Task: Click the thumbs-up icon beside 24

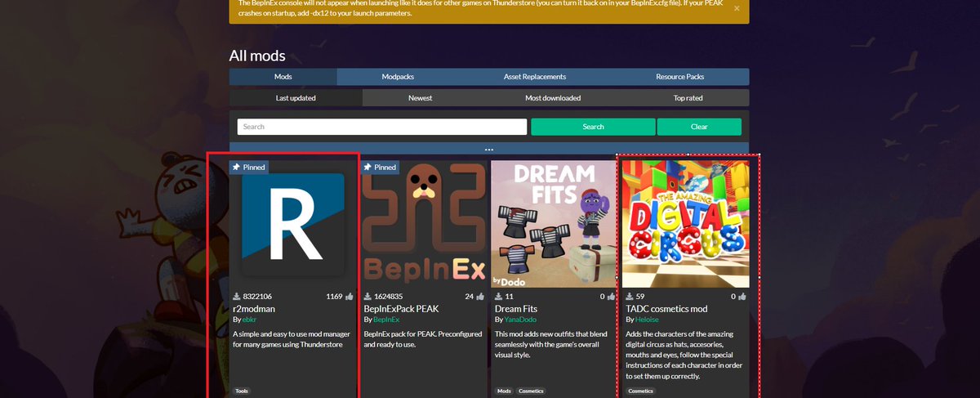Action: pyautogui.click(x=480, y=297)
